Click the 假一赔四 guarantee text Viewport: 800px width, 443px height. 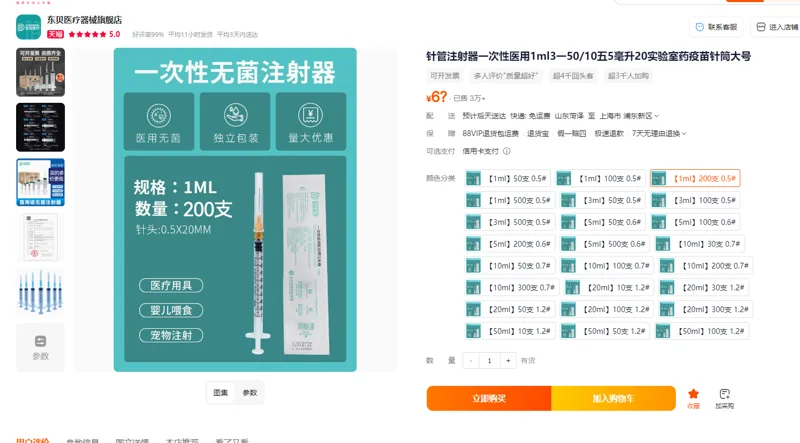(571, 134)
